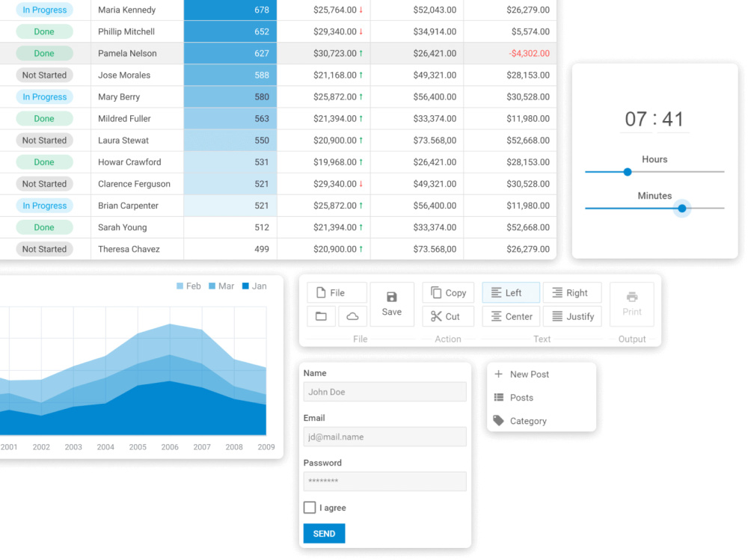
Task: Click $30,723.00 in Pamela Nelson row
Action: 334,53
